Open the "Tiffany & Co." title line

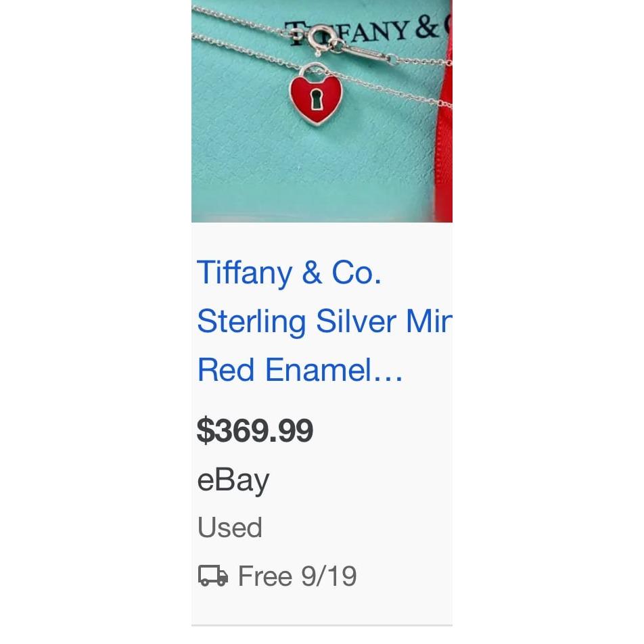289,273
